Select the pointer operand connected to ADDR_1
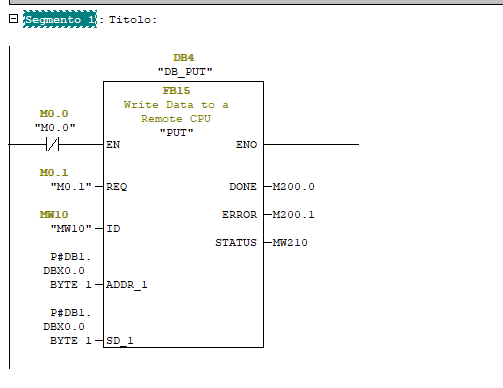 [x=67, y=271]
